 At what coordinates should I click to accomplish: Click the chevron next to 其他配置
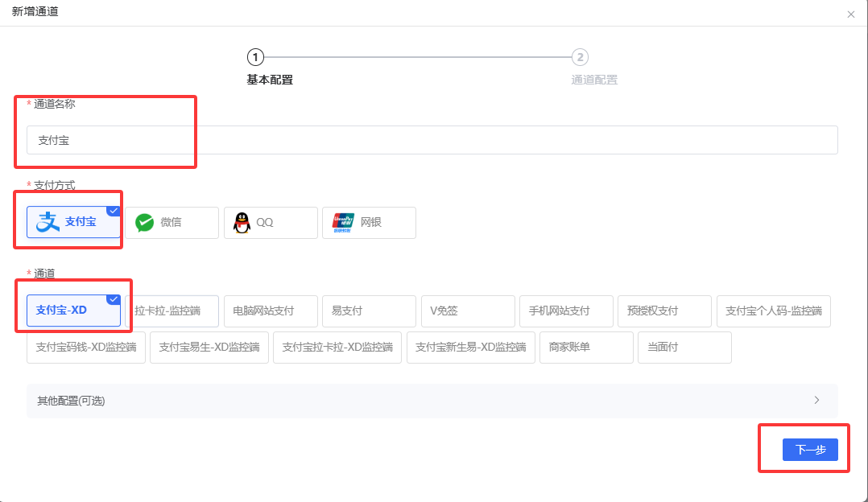(816, 400)
